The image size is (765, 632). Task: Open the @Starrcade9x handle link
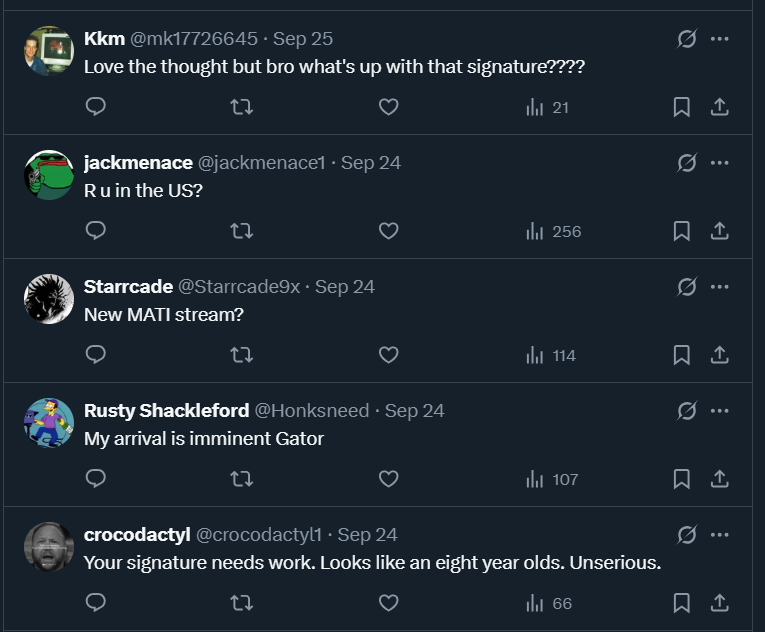[x=239, y=287]
